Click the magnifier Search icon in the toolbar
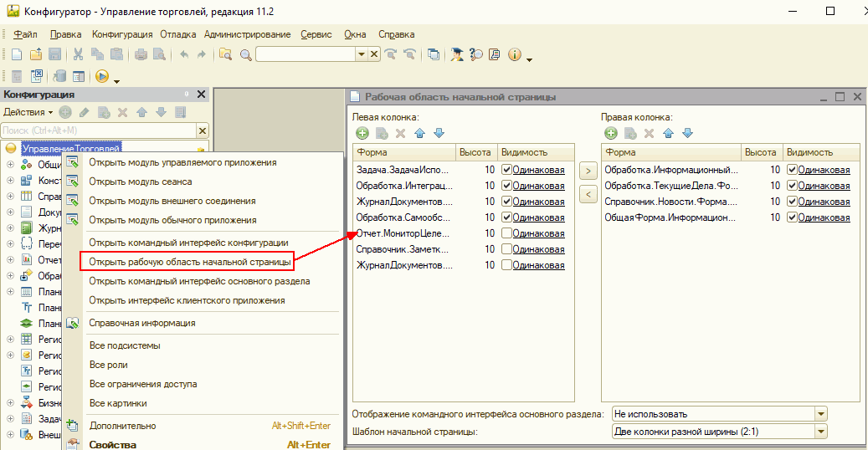868x450 pixels. coord(245,54)
